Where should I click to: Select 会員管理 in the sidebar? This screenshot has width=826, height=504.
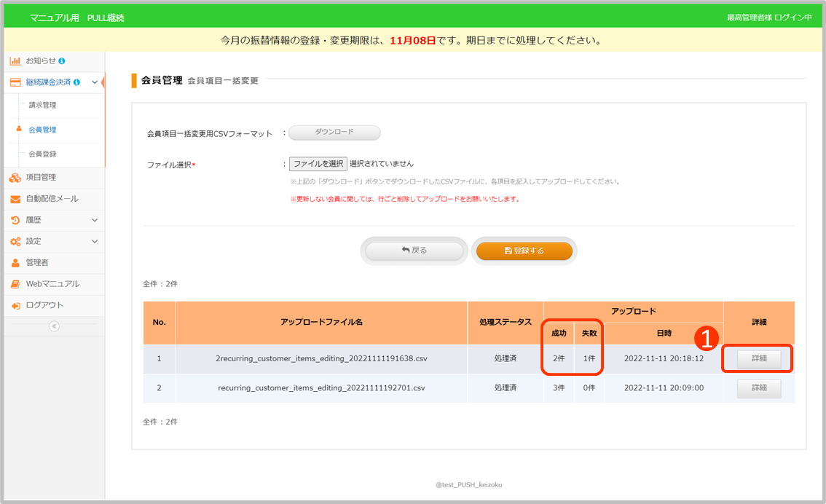[x=42, y=130]
